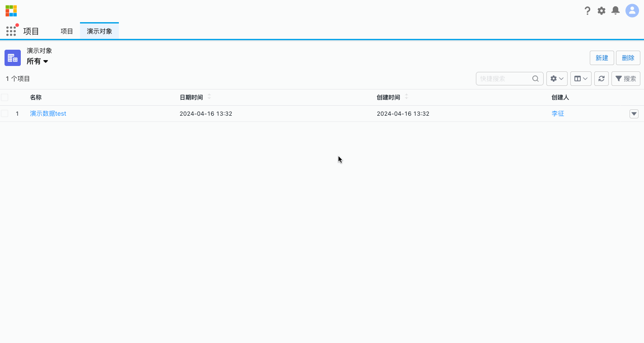Click the colorful product logo top left
This screenshot has width=644, height=343.
coord(11,10)
